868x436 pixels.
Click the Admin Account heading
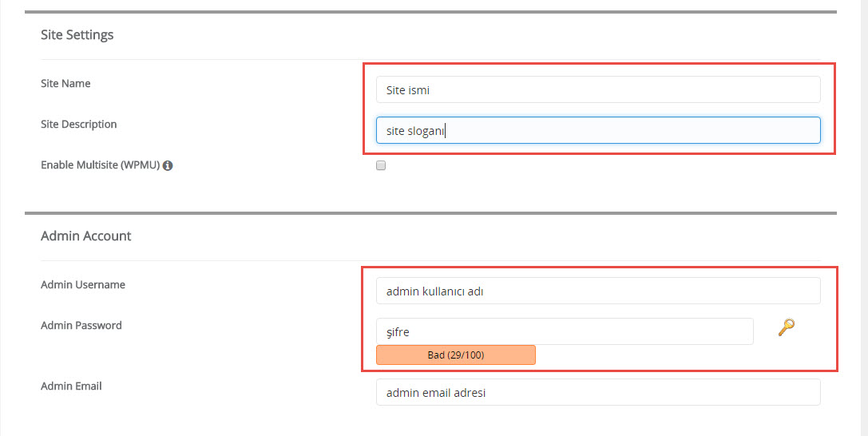click(x=85, y=236)
